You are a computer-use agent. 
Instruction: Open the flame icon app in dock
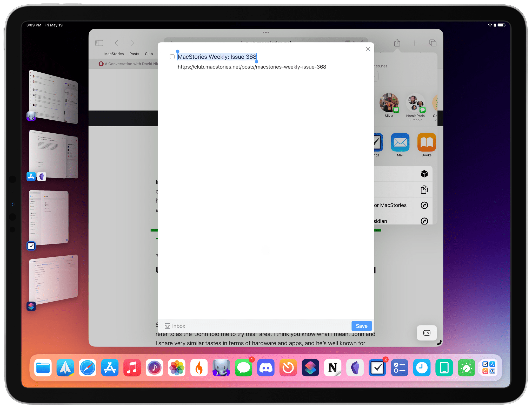pos(199,368)
